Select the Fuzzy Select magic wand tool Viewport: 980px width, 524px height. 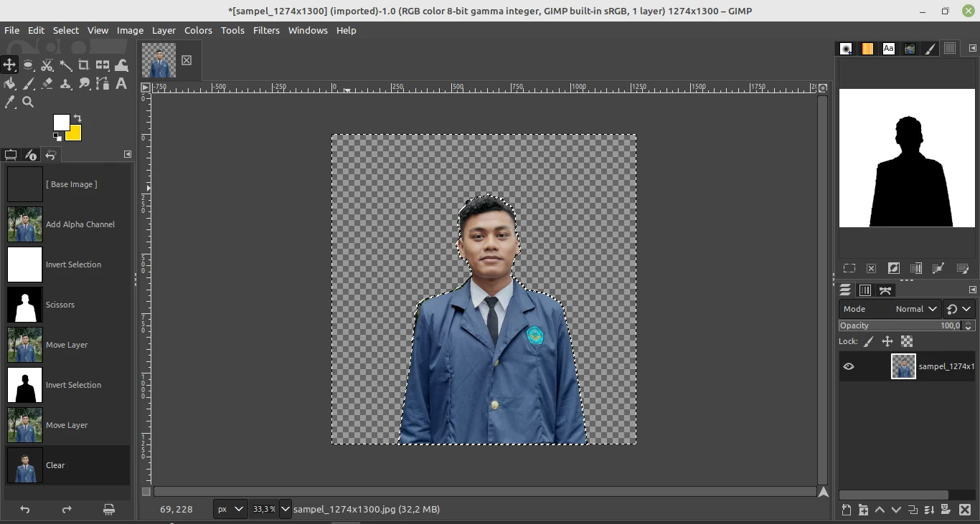point(65,65)
